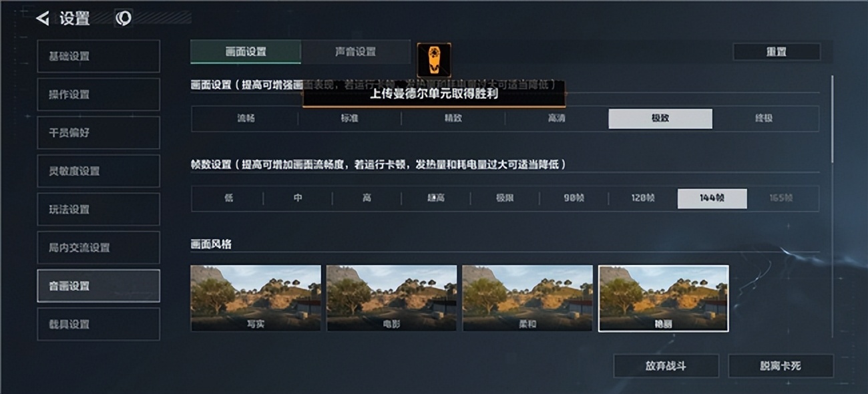This screenshot has width=868, height=394.
Task: Switch to the 声音设置 tab
Action: point(355,51)
